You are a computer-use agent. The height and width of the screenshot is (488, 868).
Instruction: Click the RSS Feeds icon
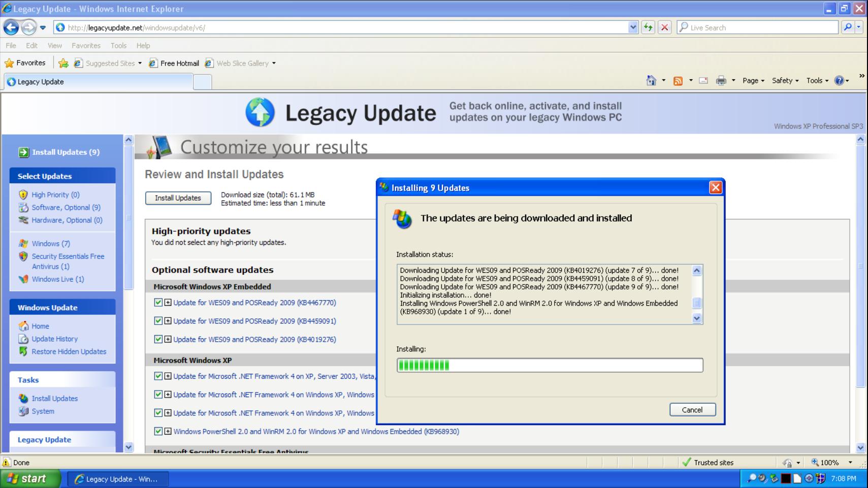[678, 81]
